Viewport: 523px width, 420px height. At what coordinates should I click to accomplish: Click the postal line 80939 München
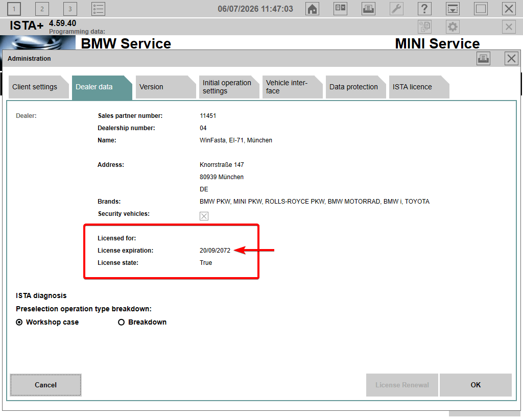tap(222, 177)
